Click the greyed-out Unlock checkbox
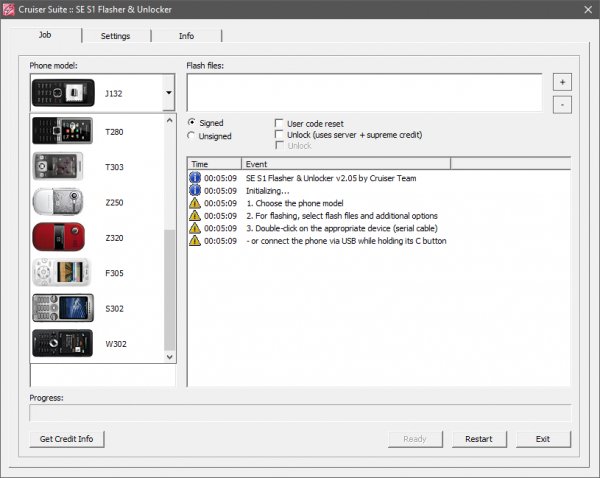This screenshot has width=600, height=478. [279, 145]
